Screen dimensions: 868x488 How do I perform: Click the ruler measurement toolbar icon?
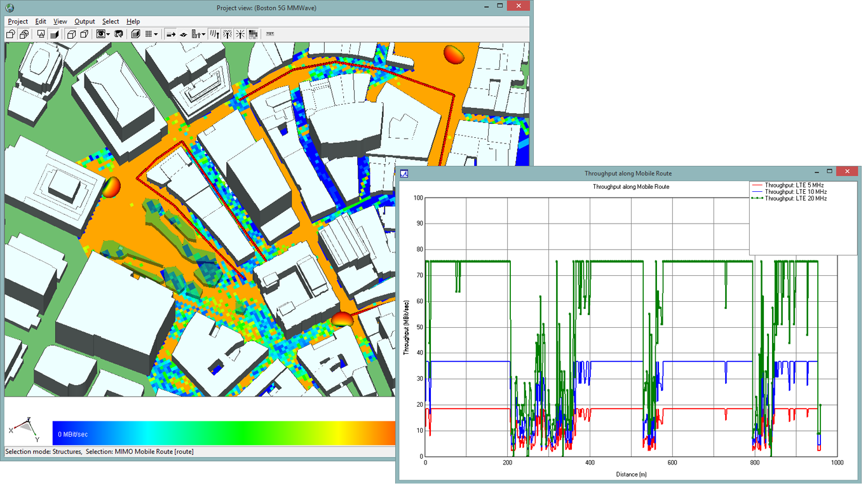(270, 34)
